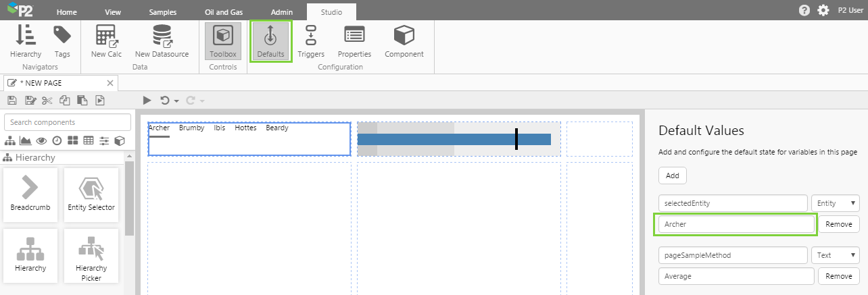Click the preview page icon
Image resolution: width=868 pixels, height=295 pixels.
coord(100,101)
